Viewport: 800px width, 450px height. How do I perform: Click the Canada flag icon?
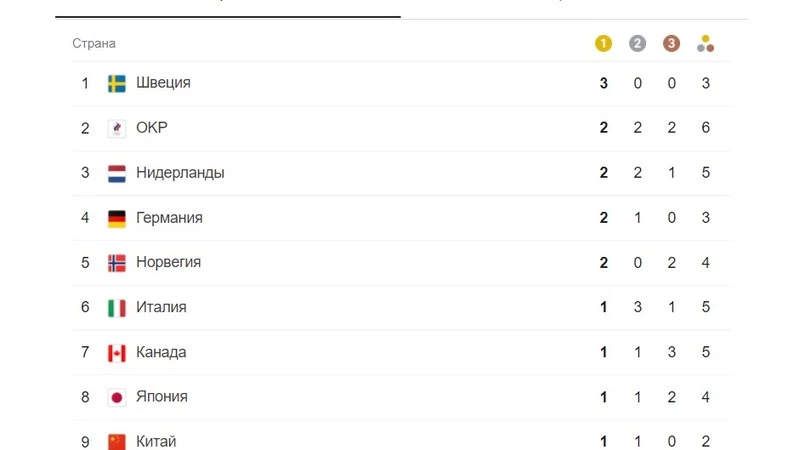coord(117,352)
